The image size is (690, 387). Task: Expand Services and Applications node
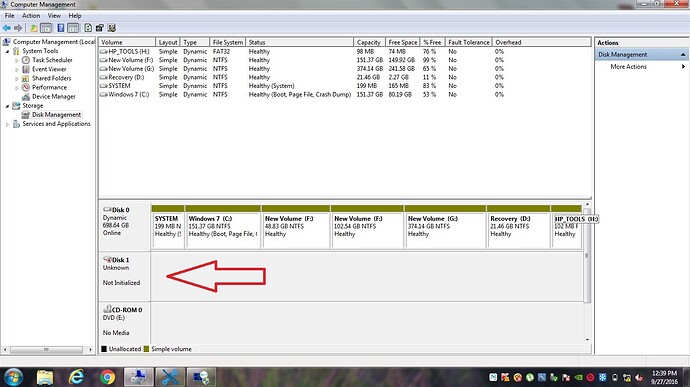coord(7,125)
